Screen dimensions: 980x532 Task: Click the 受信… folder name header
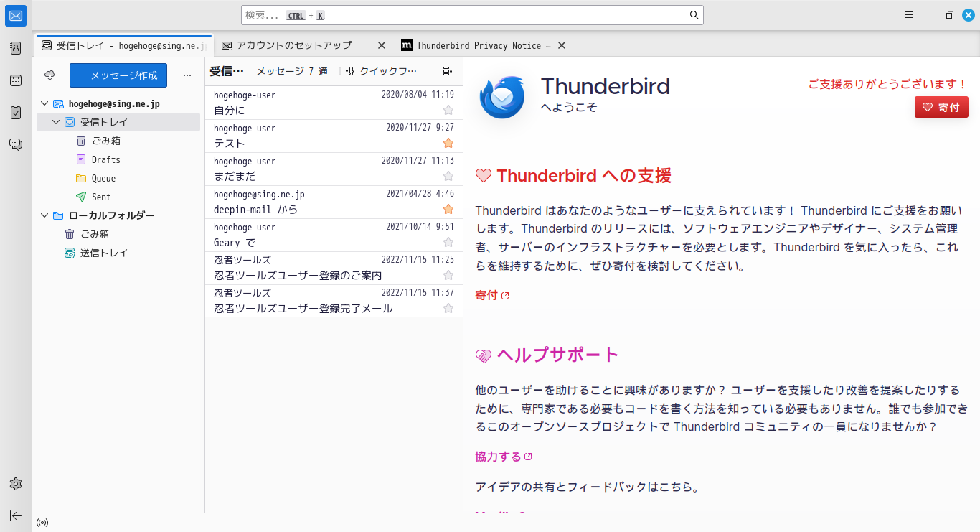pyautogui.click(x=227, y=71)
